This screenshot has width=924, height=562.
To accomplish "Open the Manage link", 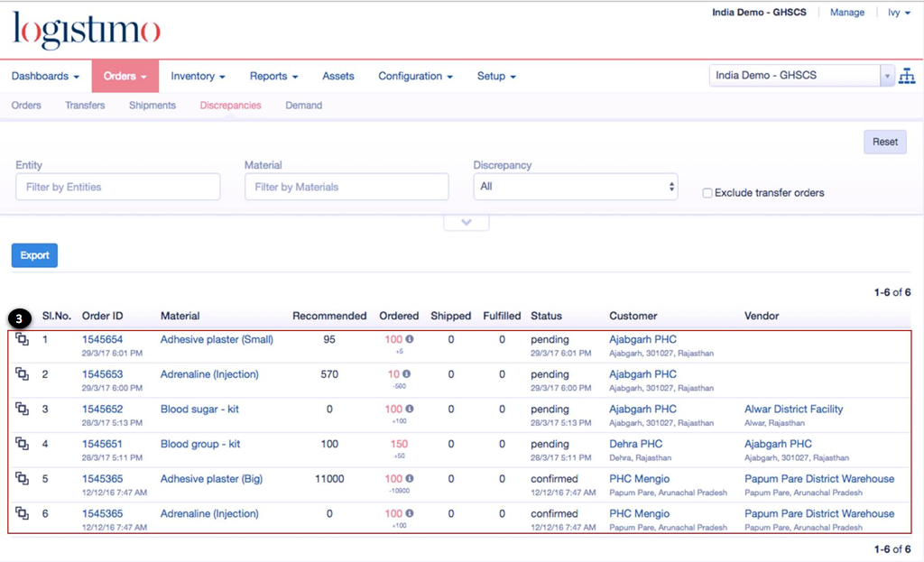I will pos(847,13).
